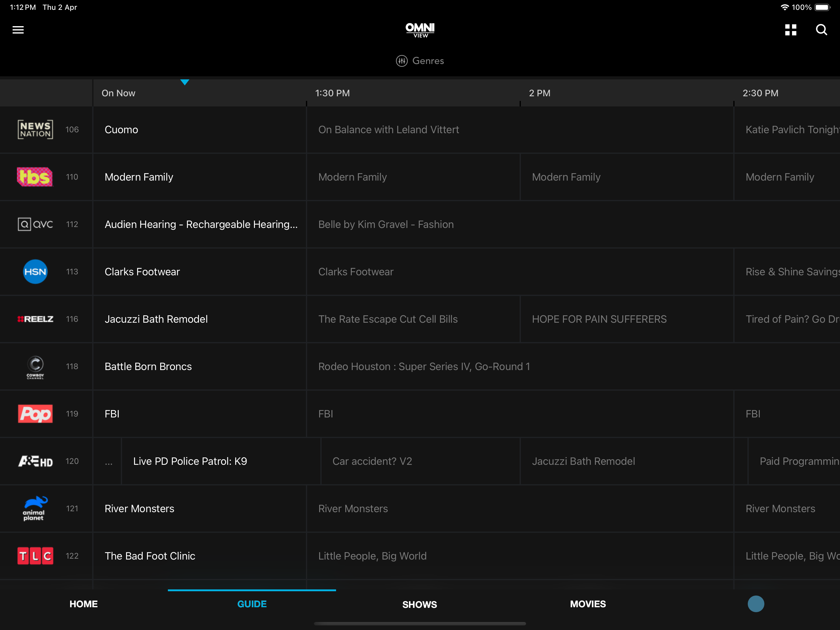
Task: Open Jacuzzi Bath Remodel on REELZ
Action: click(200, 319)
